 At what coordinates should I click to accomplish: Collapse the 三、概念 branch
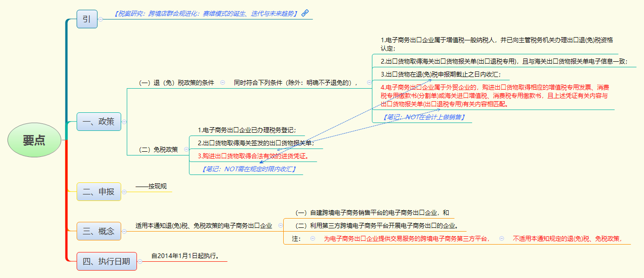coord(124,231)
